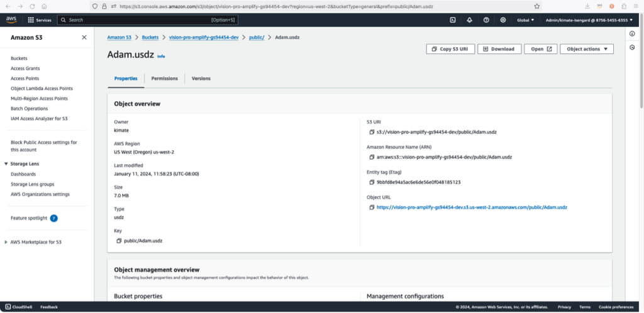Bookmark this page with star icon
The image size is (644, 313).
point(537,6)
